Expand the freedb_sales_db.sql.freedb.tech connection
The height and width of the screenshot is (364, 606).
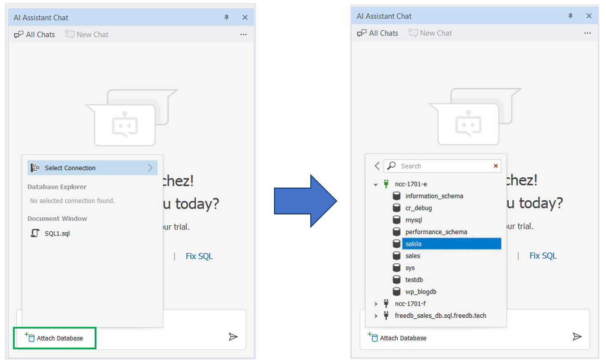point(376,316)
